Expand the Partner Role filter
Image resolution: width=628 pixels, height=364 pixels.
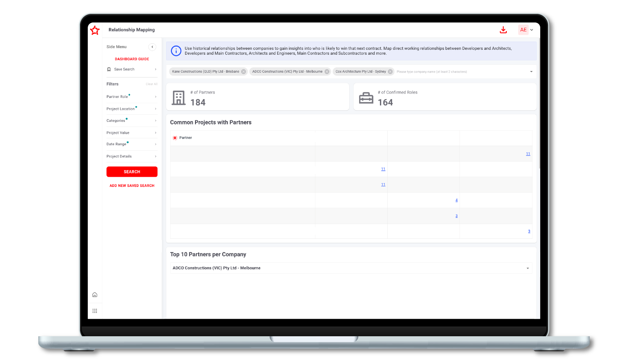131,97
